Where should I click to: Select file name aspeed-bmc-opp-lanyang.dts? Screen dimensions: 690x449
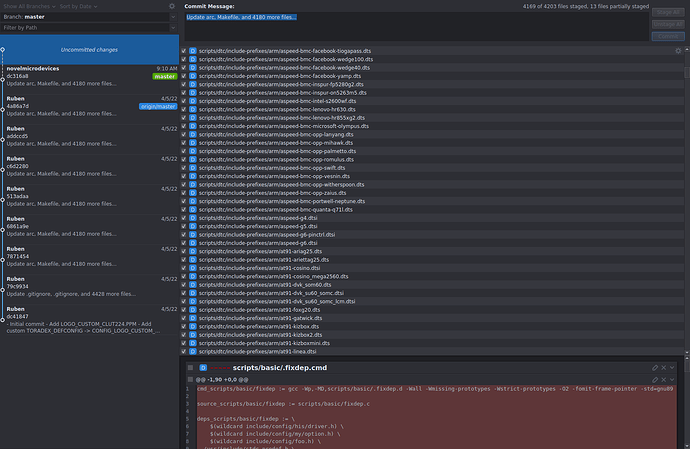pos(276,135)
